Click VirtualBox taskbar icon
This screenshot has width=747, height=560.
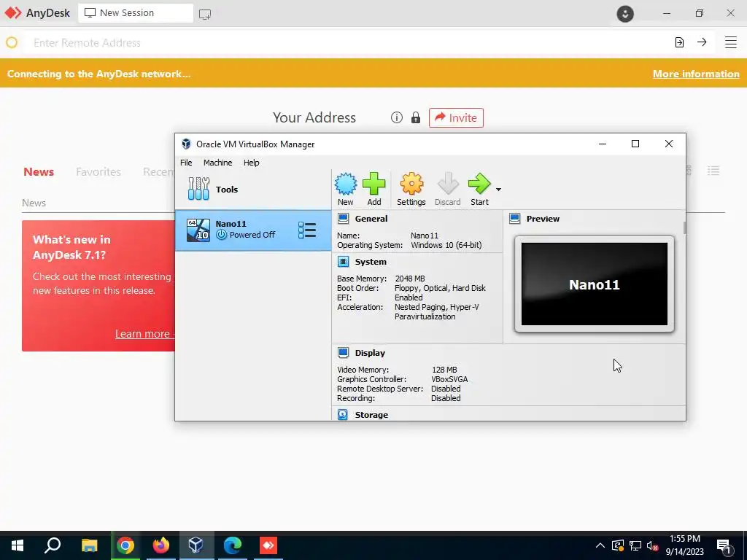pyautogui.click(x=196, y=545)
